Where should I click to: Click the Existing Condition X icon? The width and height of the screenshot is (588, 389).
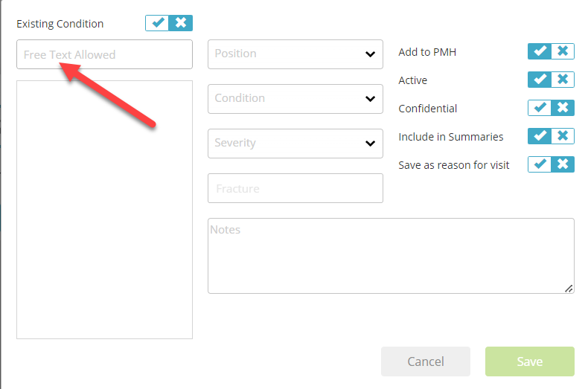[181, 23]
